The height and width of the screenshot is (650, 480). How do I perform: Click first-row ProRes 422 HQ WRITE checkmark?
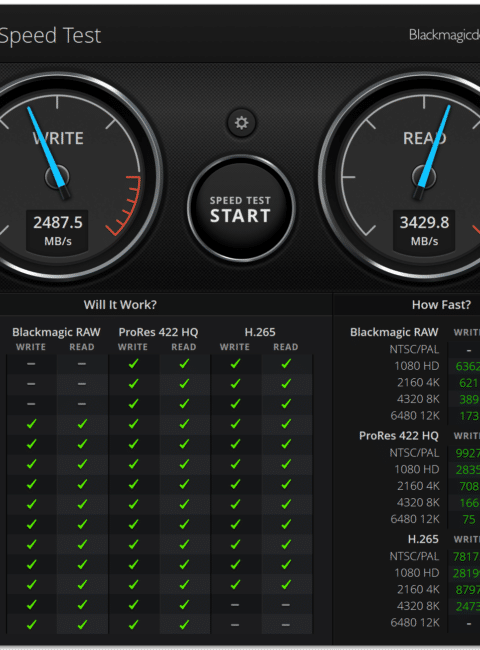133,364
